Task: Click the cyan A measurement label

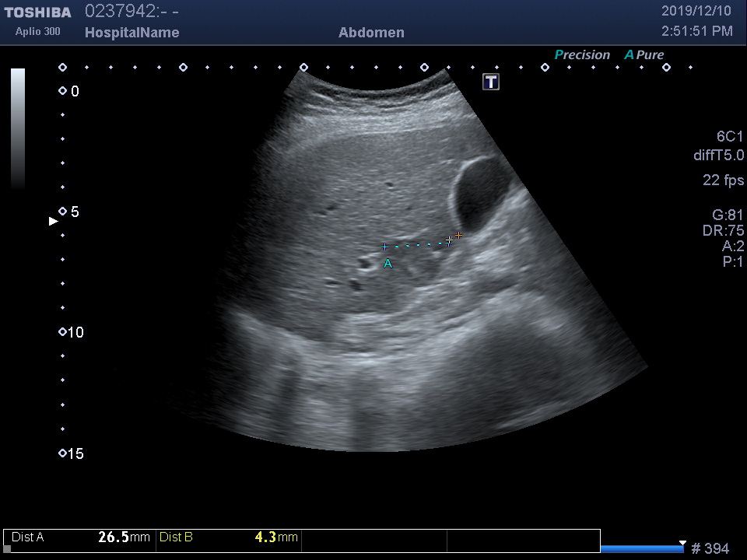Action: 388,264
